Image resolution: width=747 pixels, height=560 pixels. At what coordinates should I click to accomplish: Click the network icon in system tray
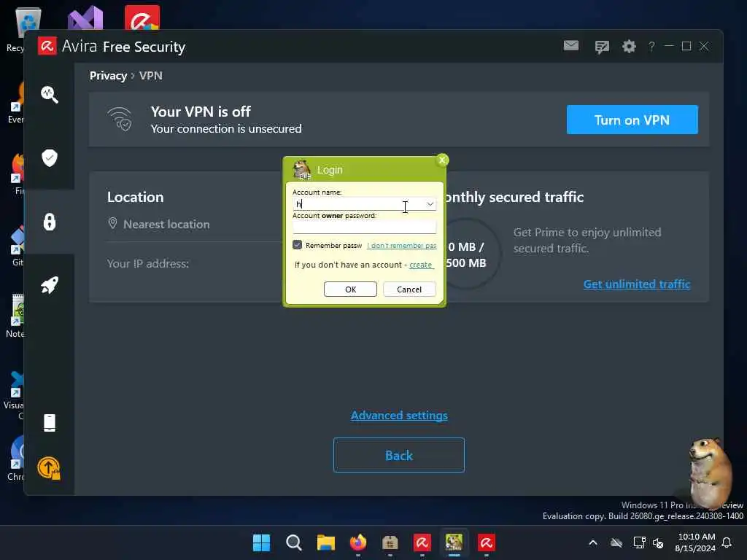[639, 542]
